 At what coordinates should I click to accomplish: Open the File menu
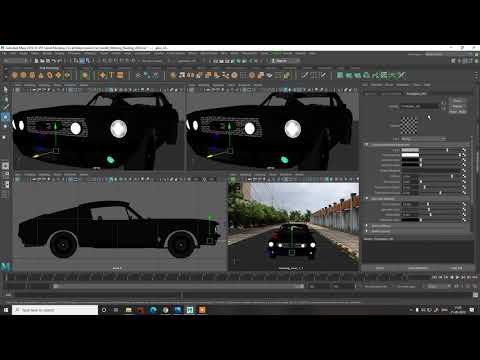pyautogui.click(x=4, y=53)
